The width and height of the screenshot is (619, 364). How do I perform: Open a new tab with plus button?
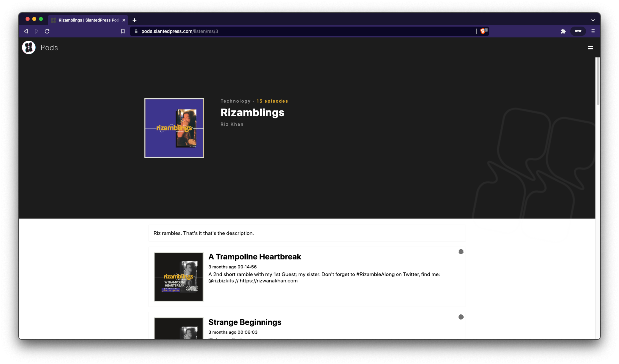coord(134,20)
